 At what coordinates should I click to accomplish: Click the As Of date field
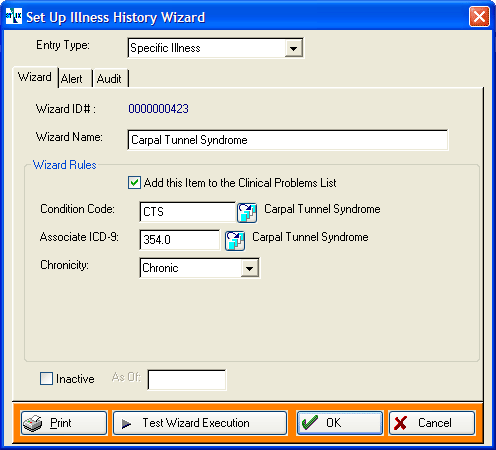pos(187,380)
